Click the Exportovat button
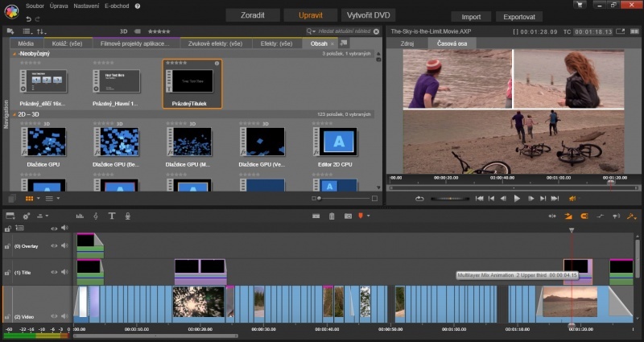Viewport: 644px width, 342px height. (518, 16)
